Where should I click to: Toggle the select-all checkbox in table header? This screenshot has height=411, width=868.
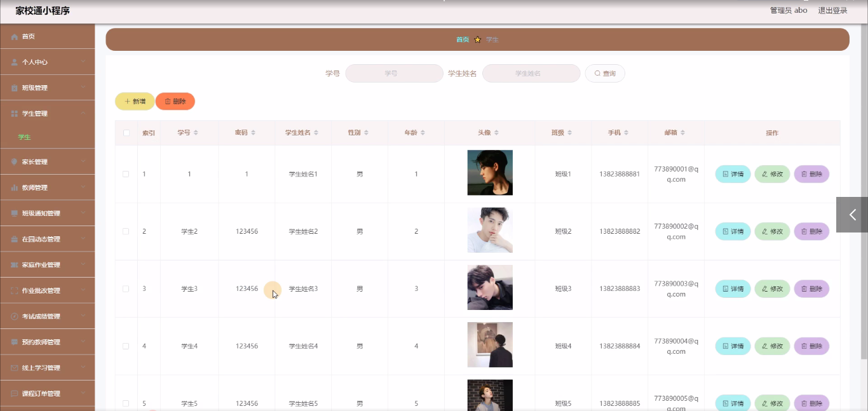coord(126,133)
